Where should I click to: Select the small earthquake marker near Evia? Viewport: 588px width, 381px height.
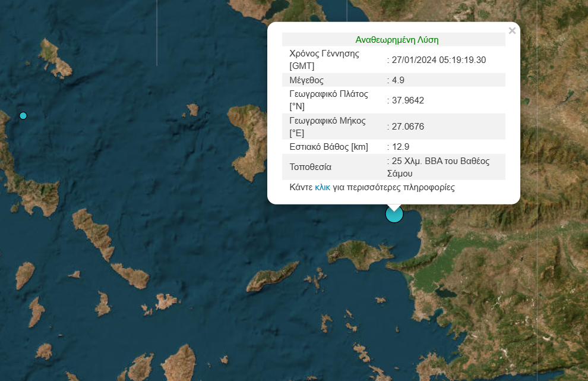[23, 115]
